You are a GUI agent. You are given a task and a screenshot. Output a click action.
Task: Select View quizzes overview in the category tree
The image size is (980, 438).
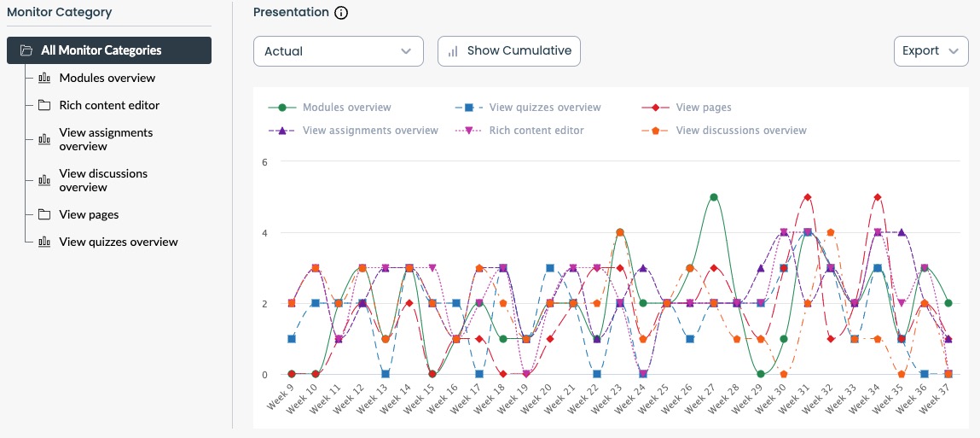tap(119, 242)
